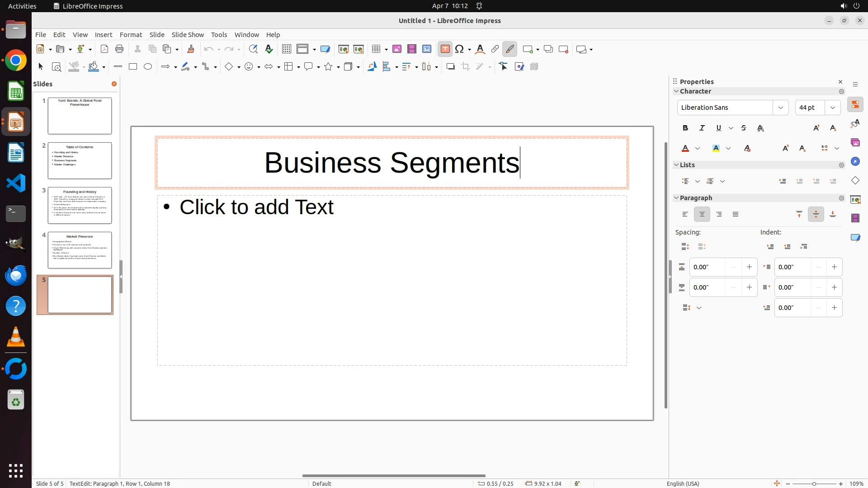Open the font name dropdown
The image size is (868, 488).
[780, 108]
